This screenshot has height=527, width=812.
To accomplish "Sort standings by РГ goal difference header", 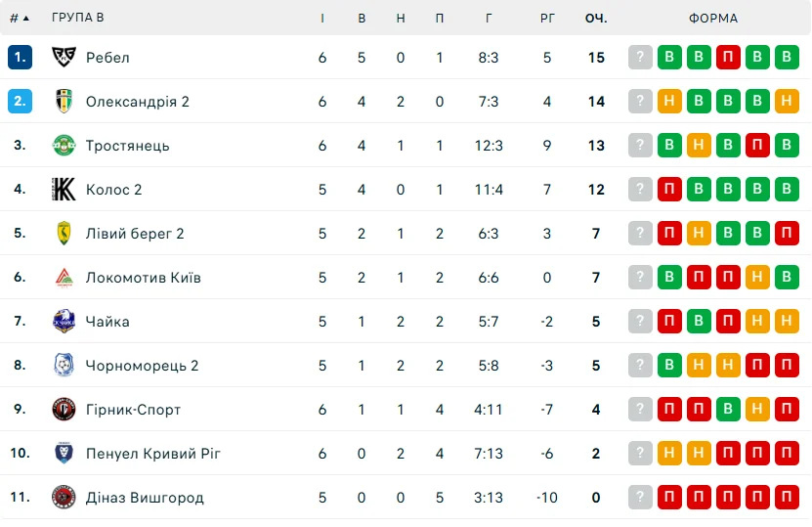I will tap(547, 18).
